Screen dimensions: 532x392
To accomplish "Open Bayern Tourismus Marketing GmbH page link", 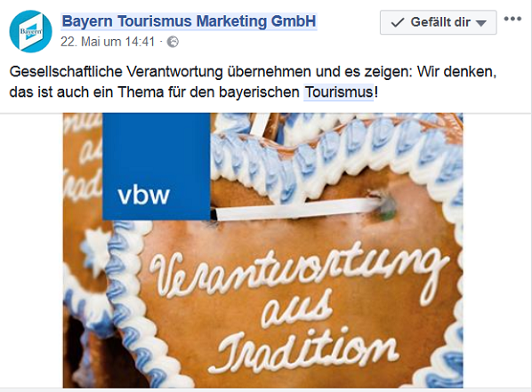I will coord(189,21).
